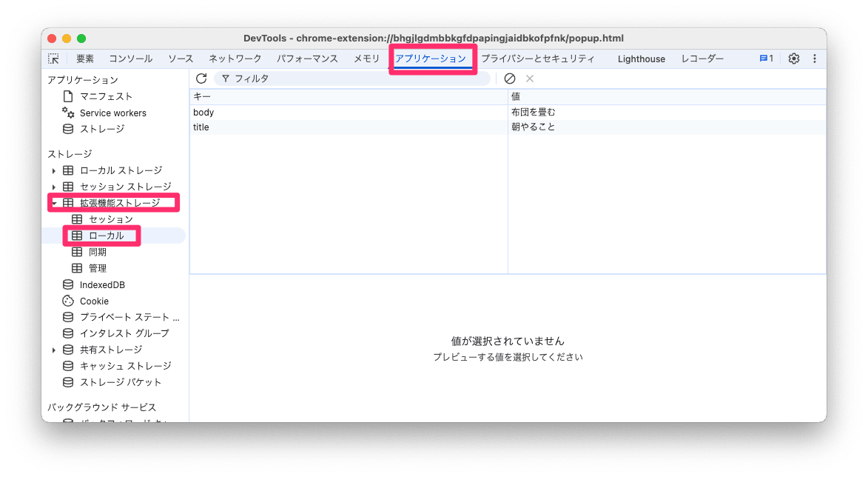The image size is (868, 477).
Task: Open the Lighthouse tab
Action: pyautogui.click(x=642, y=59)
